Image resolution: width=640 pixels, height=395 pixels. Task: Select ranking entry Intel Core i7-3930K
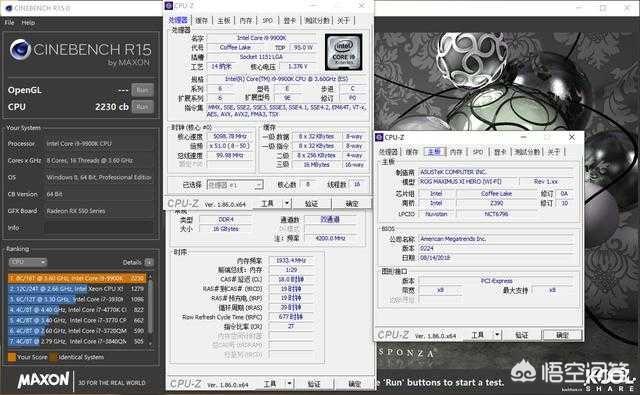click(x=77, y=299)
